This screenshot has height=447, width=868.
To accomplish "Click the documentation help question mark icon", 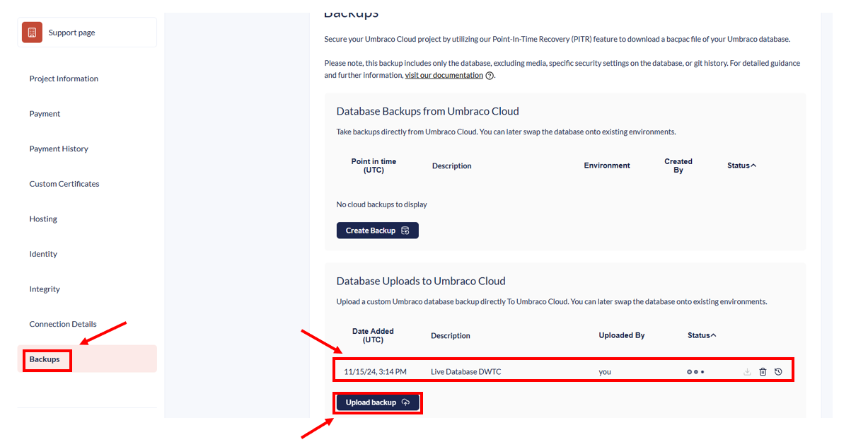I will [490, 76].
